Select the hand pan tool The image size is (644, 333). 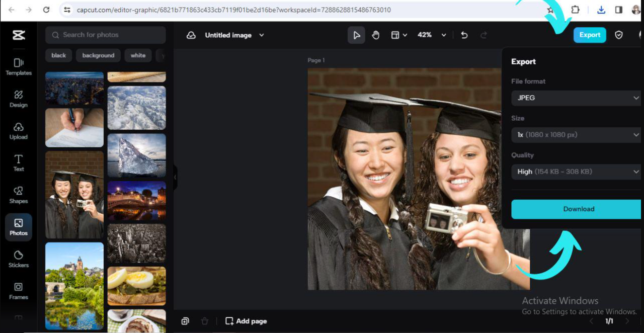click(375, 35)
